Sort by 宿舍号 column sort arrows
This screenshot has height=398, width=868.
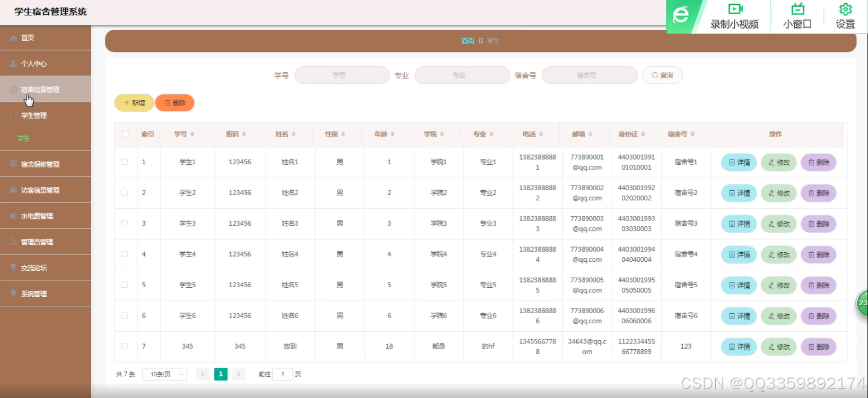pos(692,134)
